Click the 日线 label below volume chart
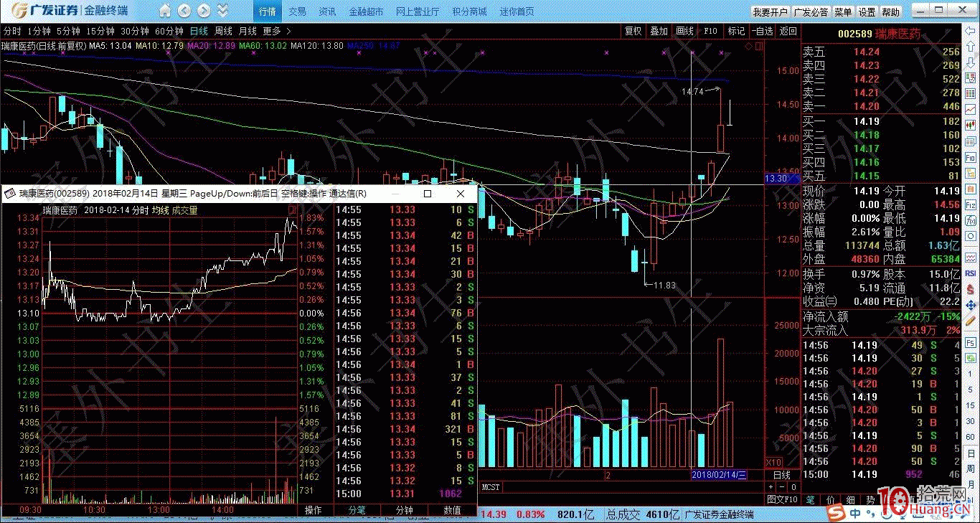 tap(781, 475)
